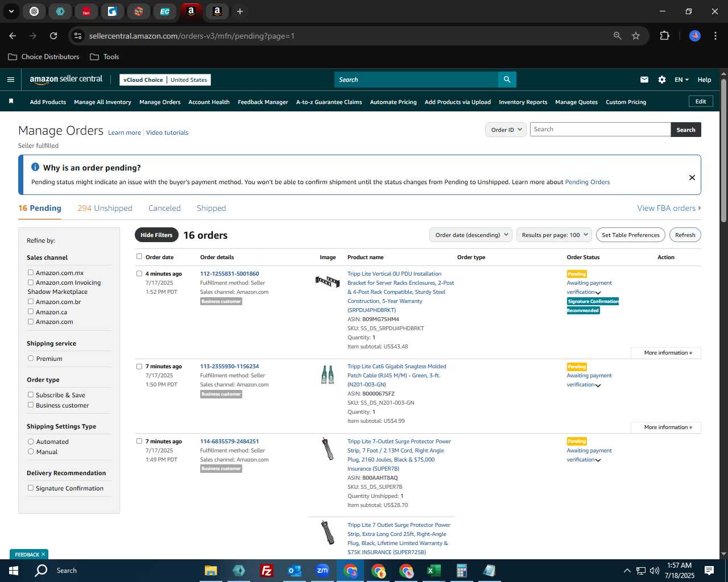Select the Premium shipping service radio
This screenshot has width=728, height=582.
tap(31, 358)
